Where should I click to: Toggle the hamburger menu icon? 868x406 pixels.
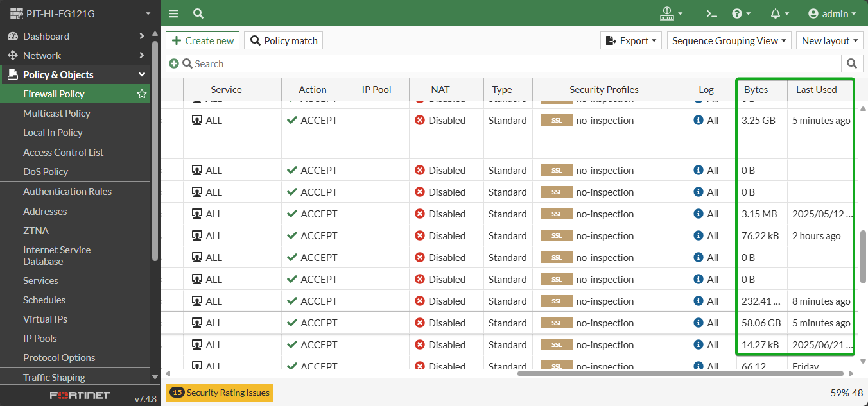173,13
